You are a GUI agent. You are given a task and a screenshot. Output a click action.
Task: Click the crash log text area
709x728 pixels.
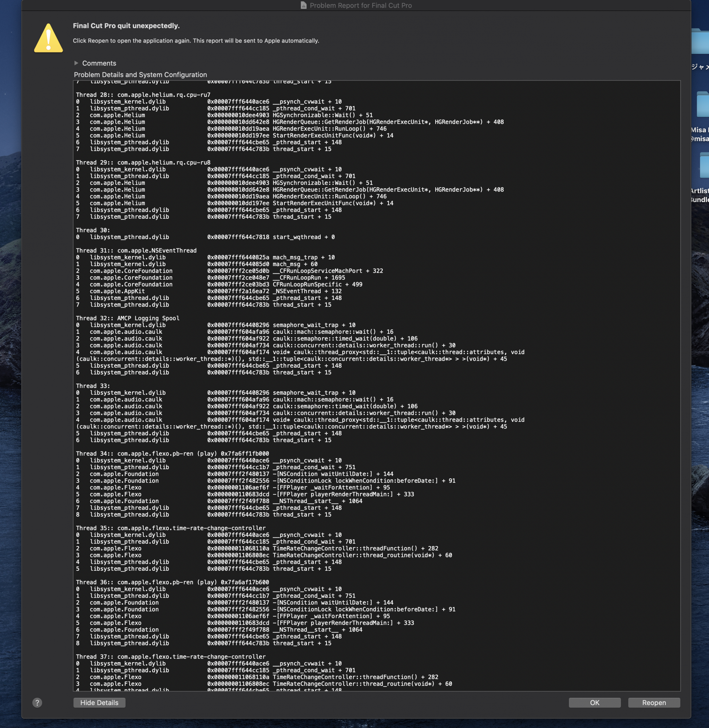click(376, 386)
